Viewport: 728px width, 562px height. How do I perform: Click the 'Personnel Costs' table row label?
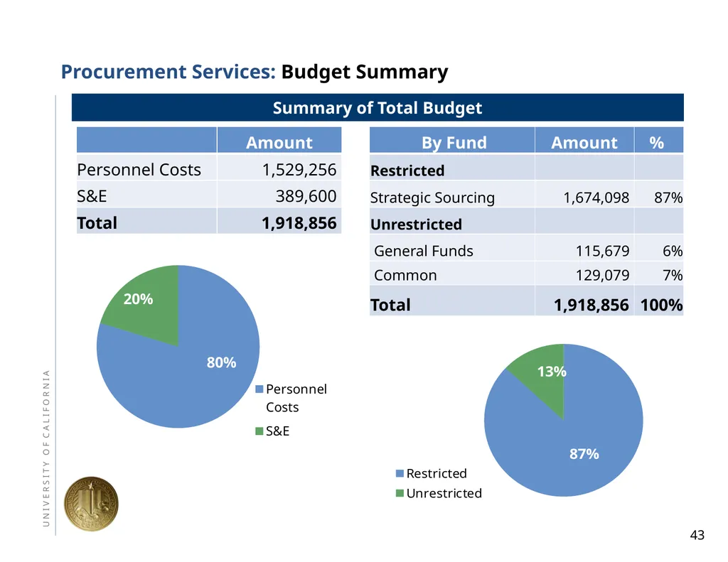coord(139,170)
